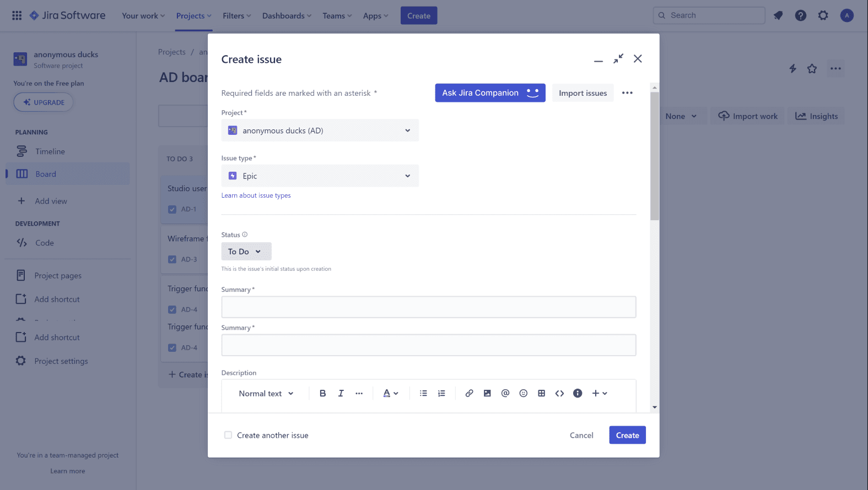
Task: Select Board in the sidebar
Action: coord(68,174)
